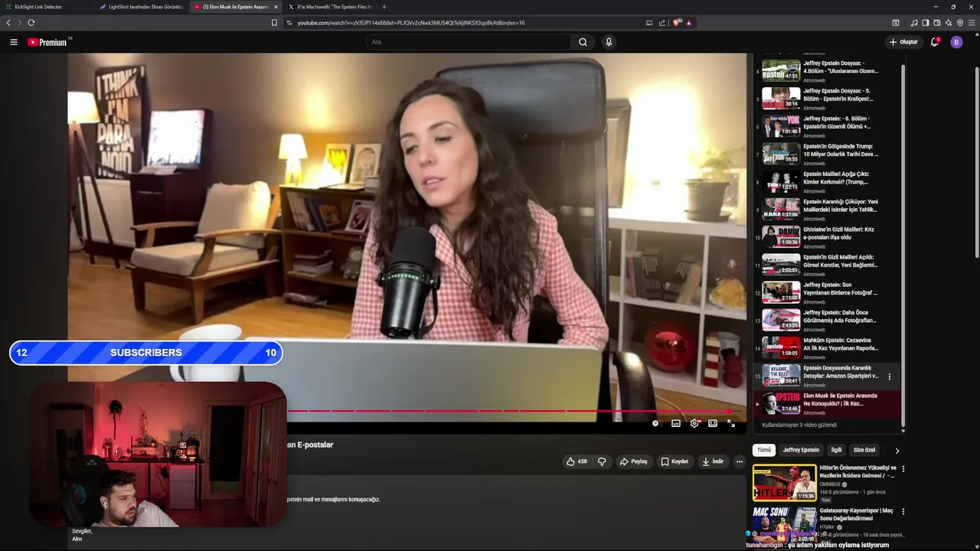Screen dimensions: 980x551
Task: Go back with browser back arrow
Action: (x=8, y=23)
